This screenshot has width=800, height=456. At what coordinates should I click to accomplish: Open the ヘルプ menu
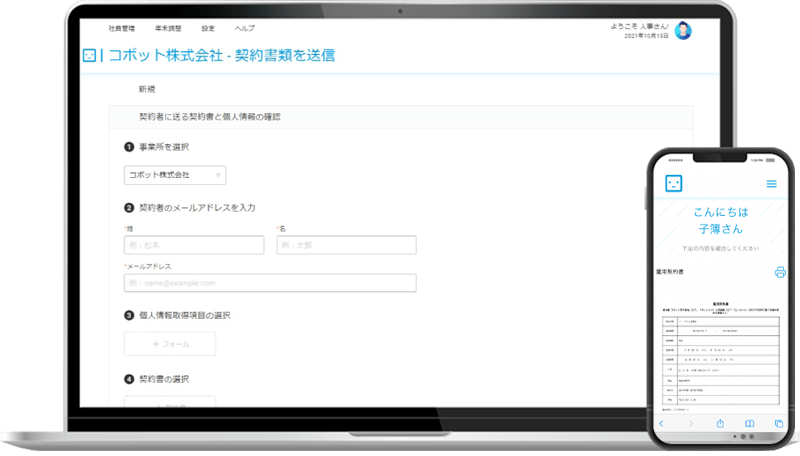244,29
